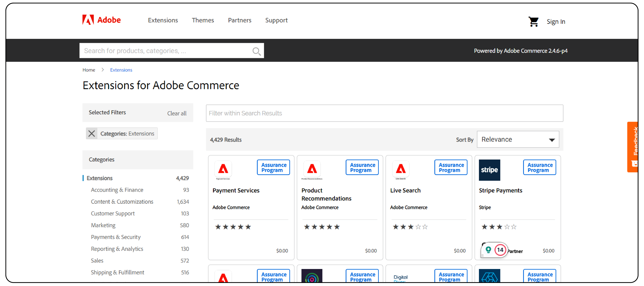Click the breadcrumb chevron separator

[103, 70]
